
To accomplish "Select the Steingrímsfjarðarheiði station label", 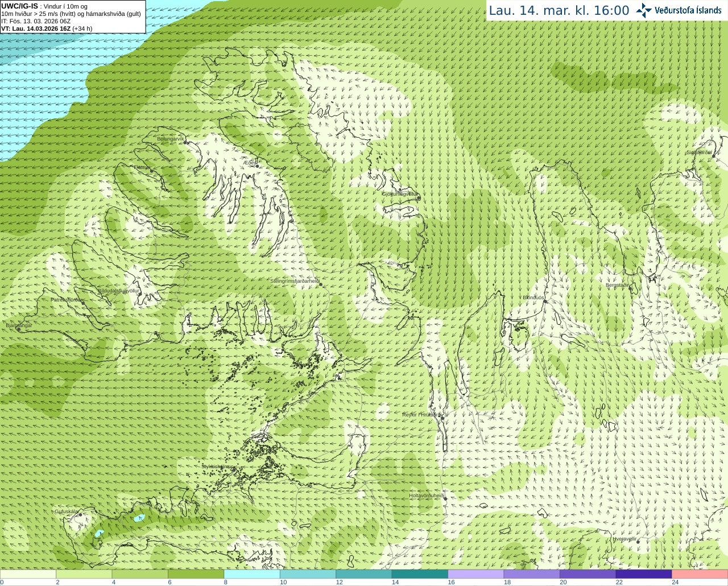I will tap(294, 281).
